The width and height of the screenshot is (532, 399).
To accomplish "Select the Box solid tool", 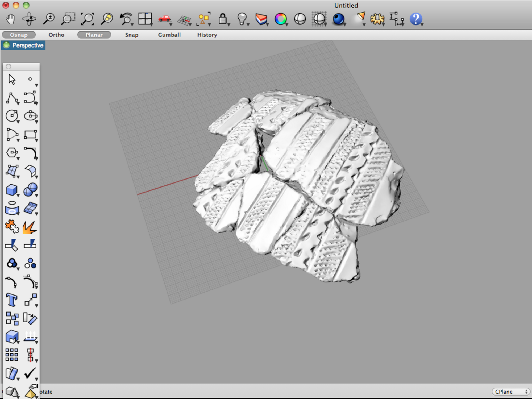I will click(12, 190).
